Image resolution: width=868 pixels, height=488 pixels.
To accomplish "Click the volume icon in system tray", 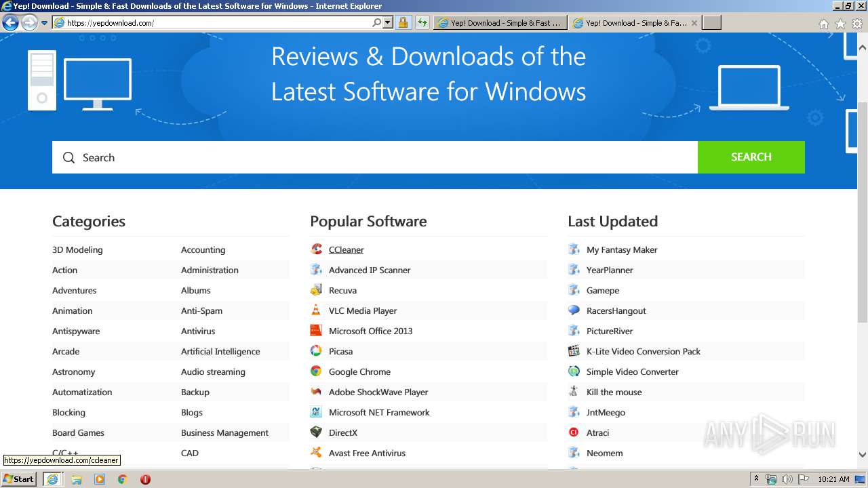I will [x=787, y=479].
